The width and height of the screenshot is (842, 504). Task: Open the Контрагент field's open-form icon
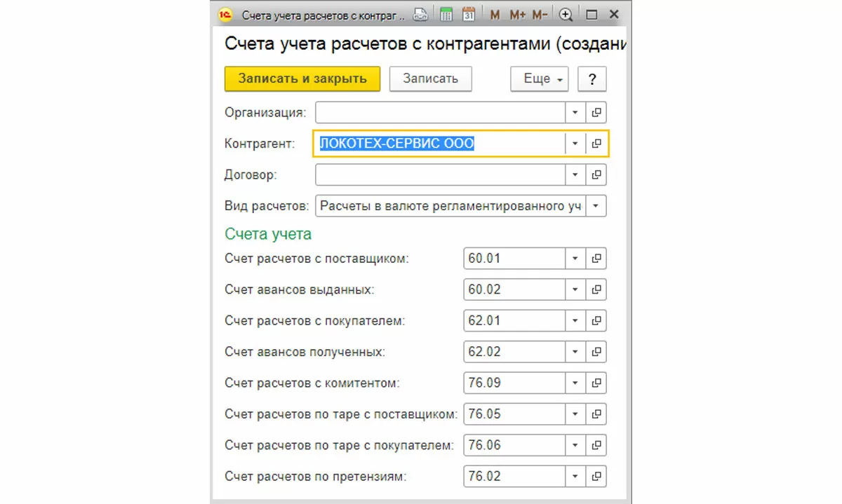pos(596,143)
